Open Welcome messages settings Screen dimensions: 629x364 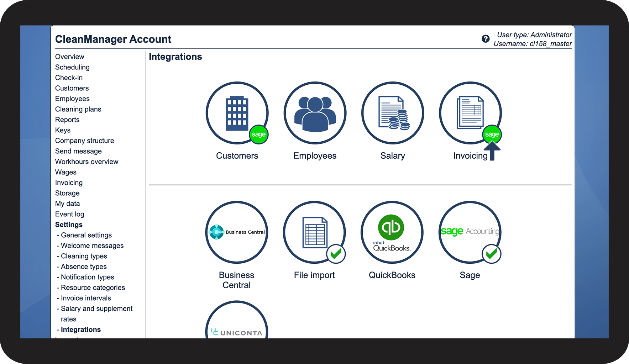click(x=92, y=246)
